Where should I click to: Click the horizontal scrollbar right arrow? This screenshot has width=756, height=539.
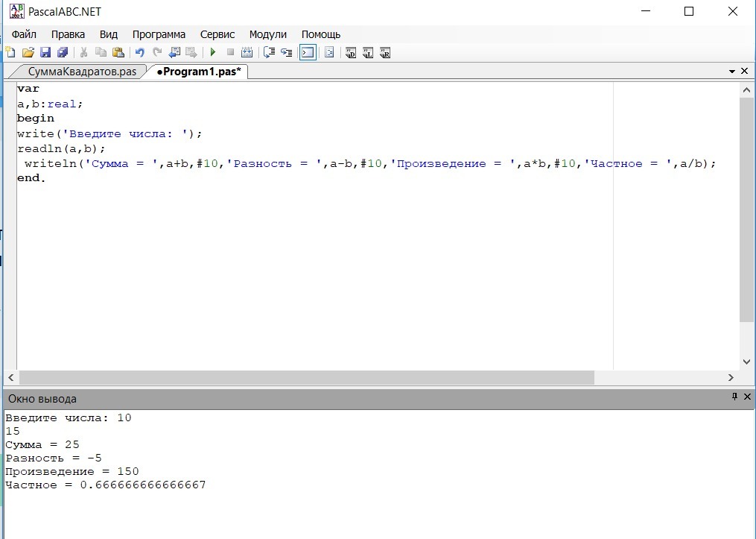pos(731,379)
